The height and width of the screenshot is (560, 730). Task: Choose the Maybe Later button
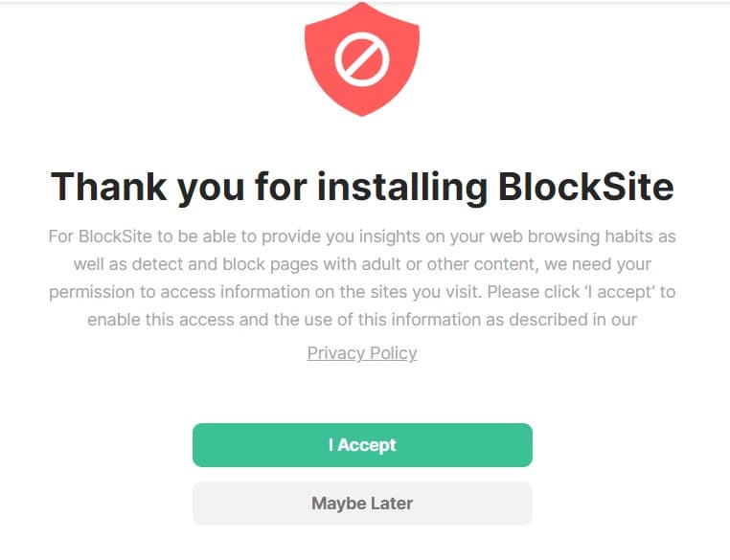[x=362, y=503]
